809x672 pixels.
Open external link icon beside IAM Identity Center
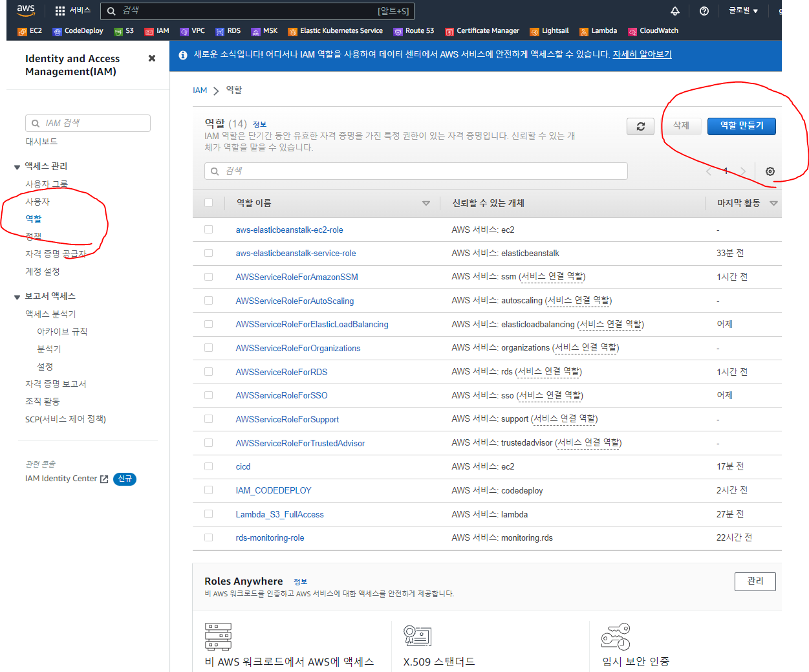pyautogui.click(x=104, y=479)
